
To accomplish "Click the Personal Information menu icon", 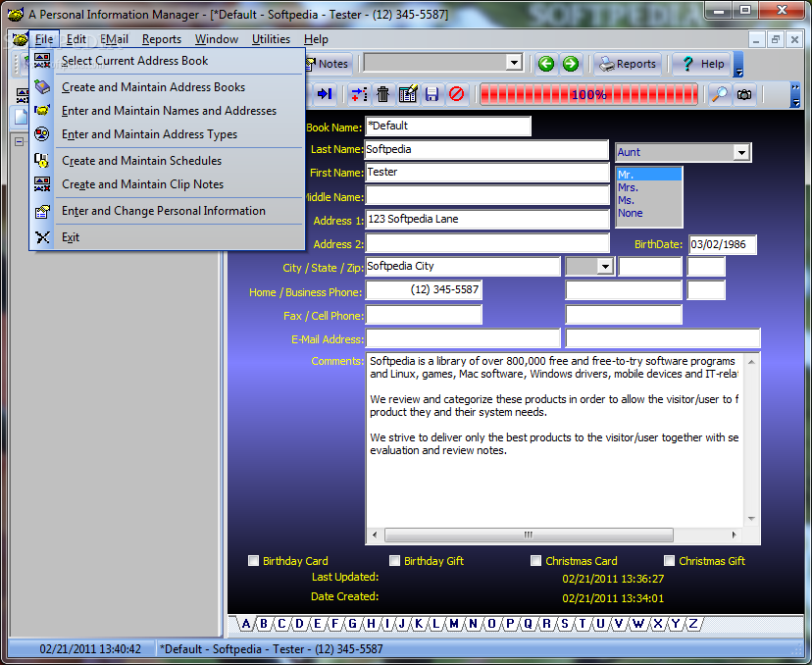I will (x=42, y=211).
